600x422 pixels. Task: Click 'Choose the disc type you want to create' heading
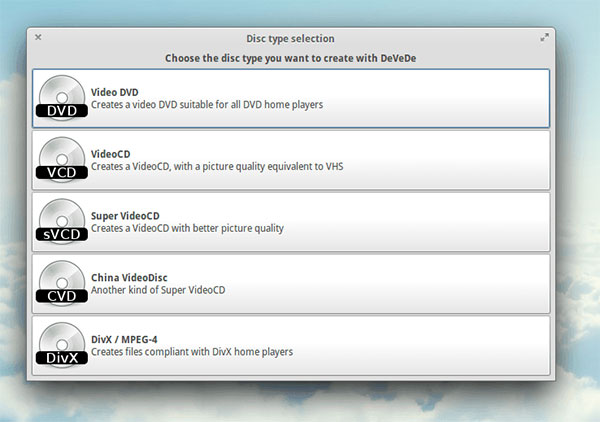(290, 58)
